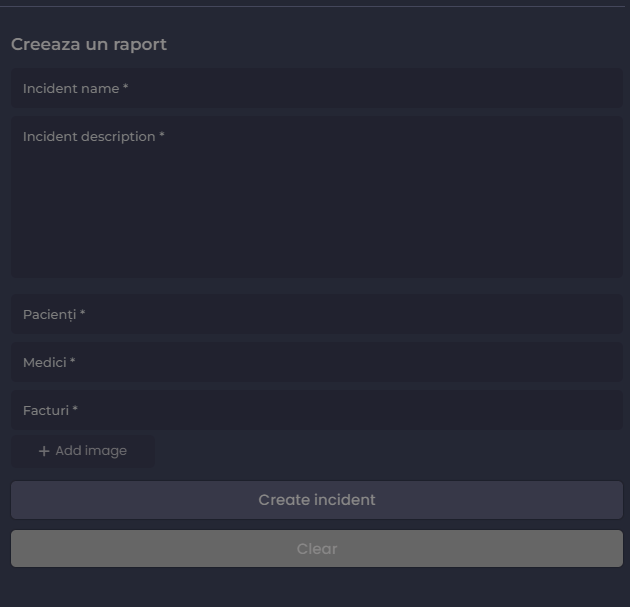This screenshot has height=607, width=630.
Task: Click the required asterisk next to Facturi
Action: (x=75, y=410)
